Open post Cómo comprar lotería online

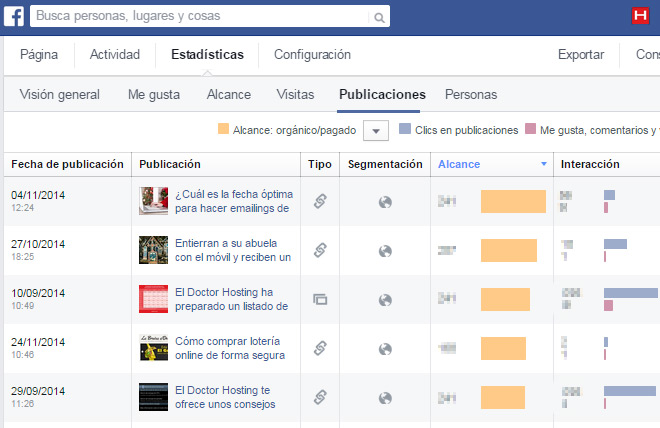point(230,348)
